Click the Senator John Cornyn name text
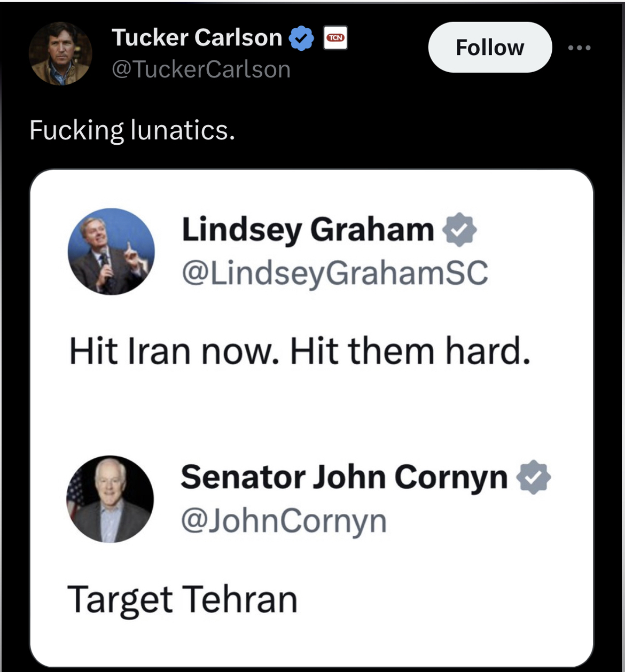The width and height of the screenshot is (625, 672). [x=344, y=477]
